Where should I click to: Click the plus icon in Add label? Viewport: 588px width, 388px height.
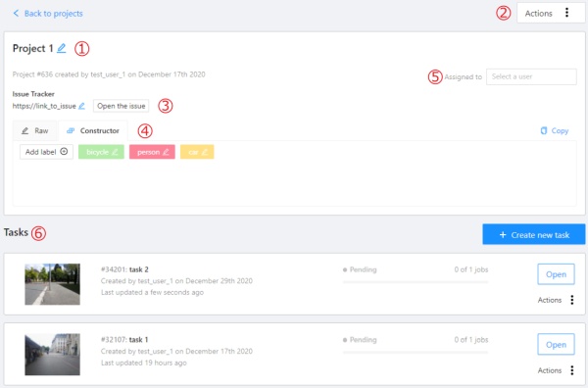click(x=64, y=152)
